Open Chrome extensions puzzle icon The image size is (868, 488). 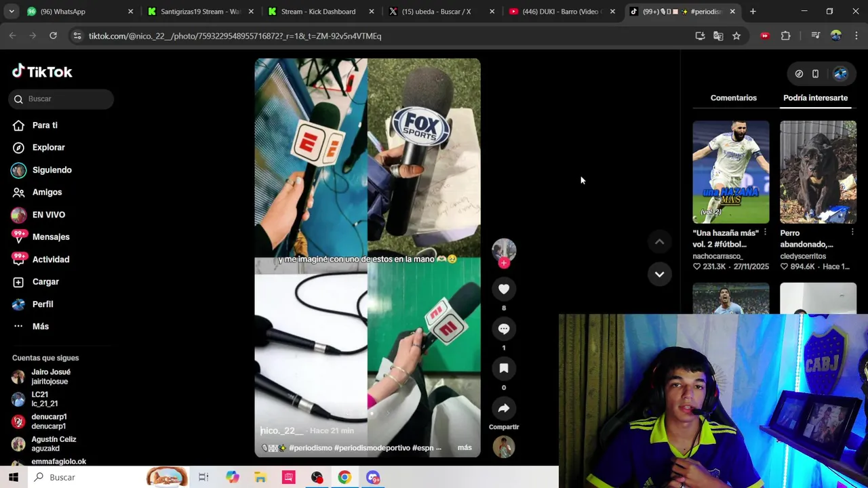pos(785,36)
